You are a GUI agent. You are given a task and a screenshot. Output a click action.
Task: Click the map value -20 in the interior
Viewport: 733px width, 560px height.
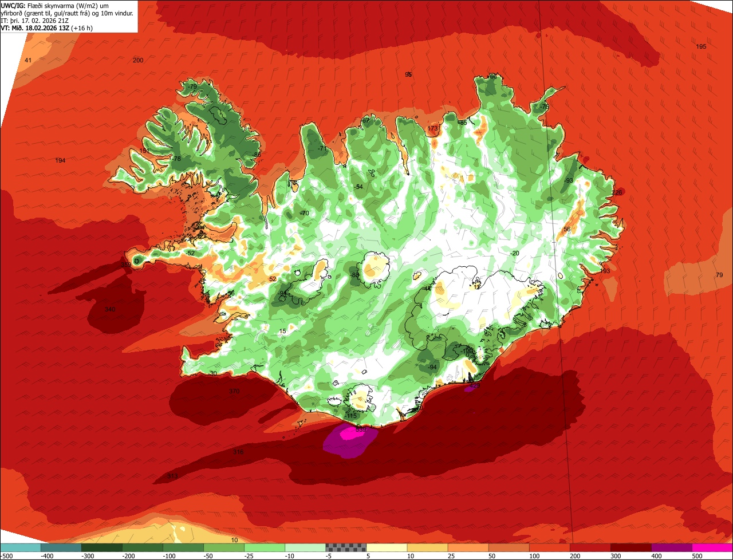click(x=514, y=253)
